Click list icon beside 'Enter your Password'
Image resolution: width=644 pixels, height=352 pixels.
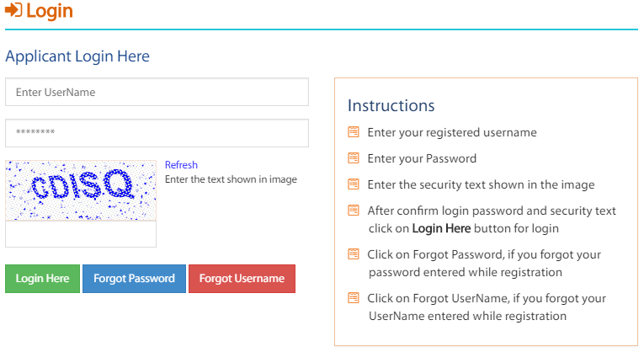point(354,158)
